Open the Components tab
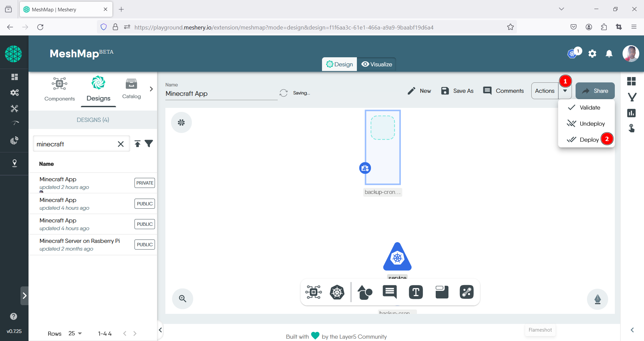The image size is (644, 341). coord(59,89)
